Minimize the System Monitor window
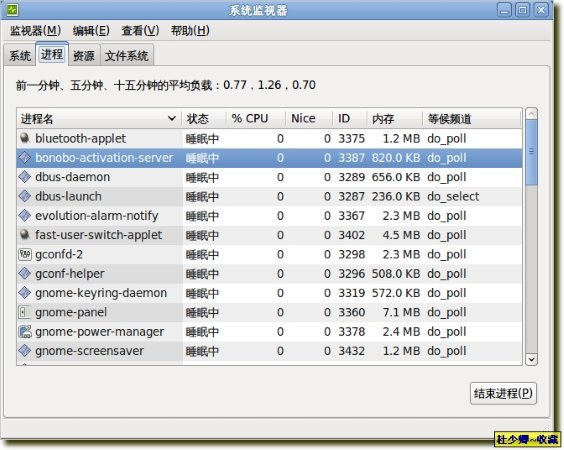564x450 pixels. click(x=504, y=10)
